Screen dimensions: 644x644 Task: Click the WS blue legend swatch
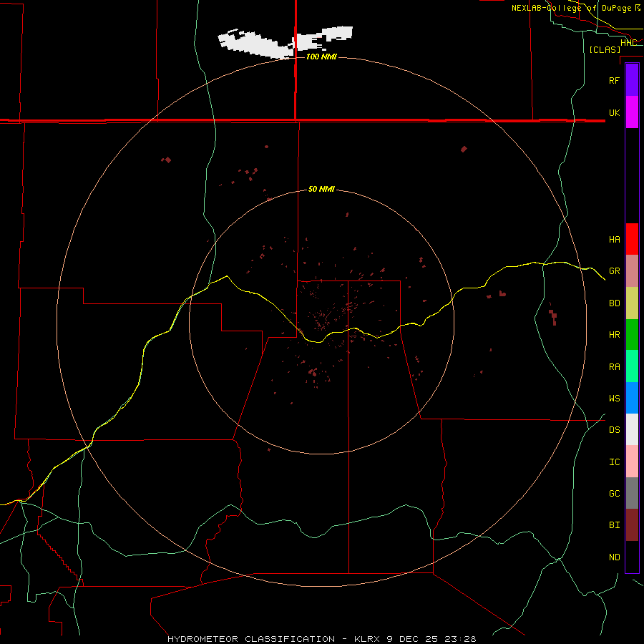[632, 398]
